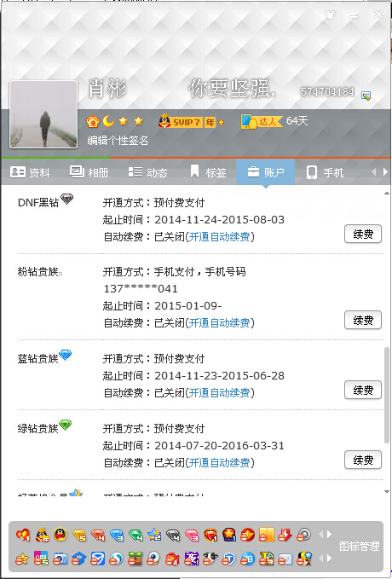Click 续费 for DNF黑钻
392x579 pixels.
363,234
